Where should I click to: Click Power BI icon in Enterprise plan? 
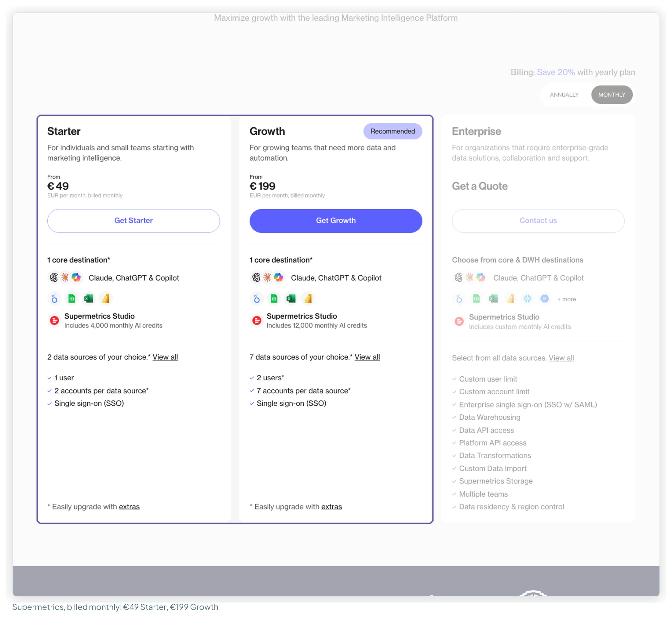[510, 299]
